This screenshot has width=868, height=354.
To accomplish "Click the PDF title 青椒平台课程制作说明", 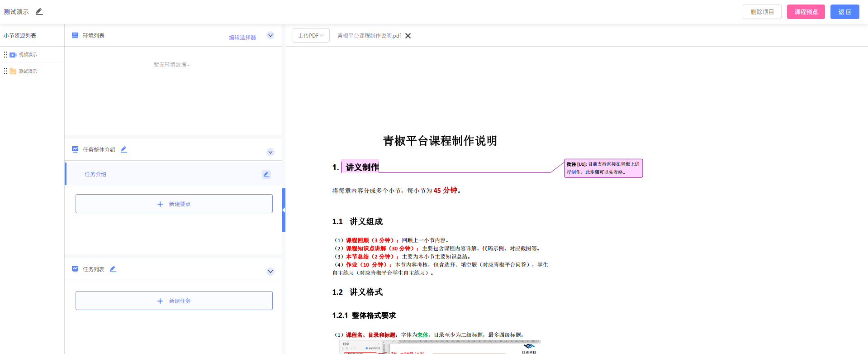I will [x=440, y=141].
